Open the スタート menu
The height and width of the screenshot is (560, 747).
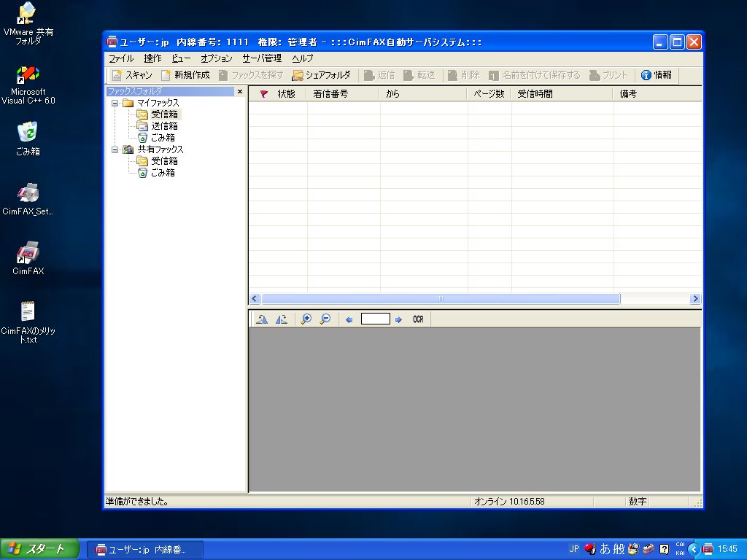point(39,549)
